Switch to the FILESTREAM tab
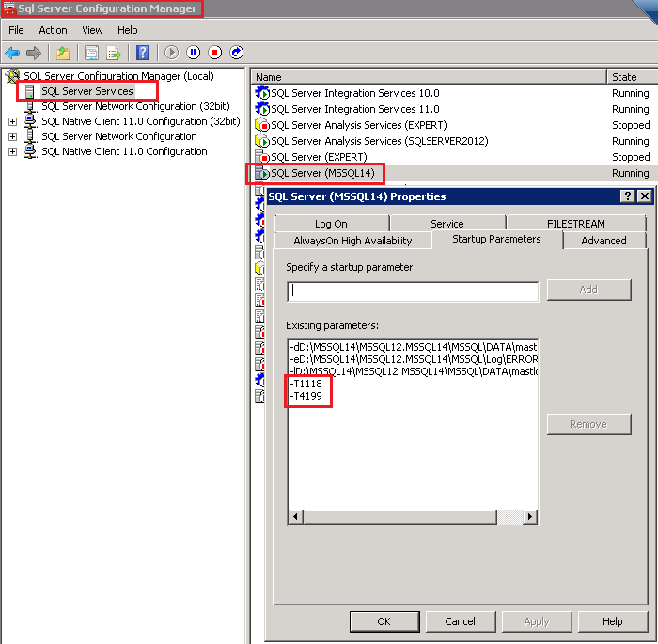 [x=575, y=224]
